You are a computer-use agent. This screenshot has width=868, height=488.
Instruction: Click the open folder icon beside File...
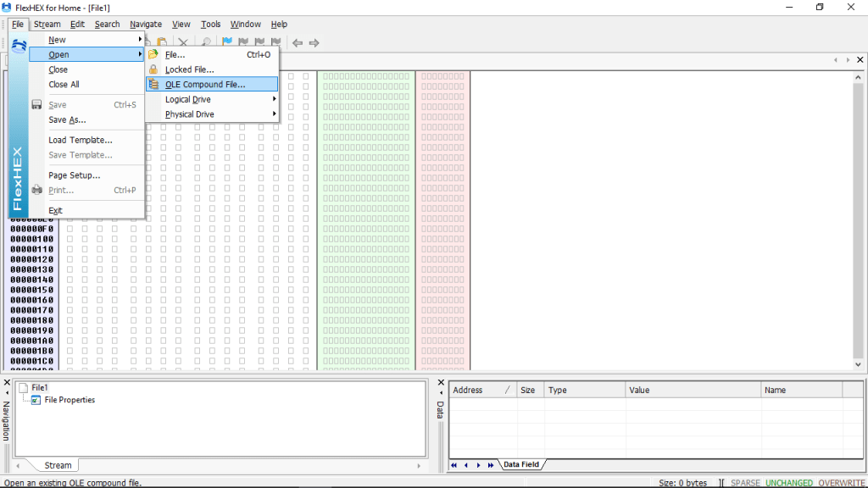pyautogui.click(x=153, y=54)
